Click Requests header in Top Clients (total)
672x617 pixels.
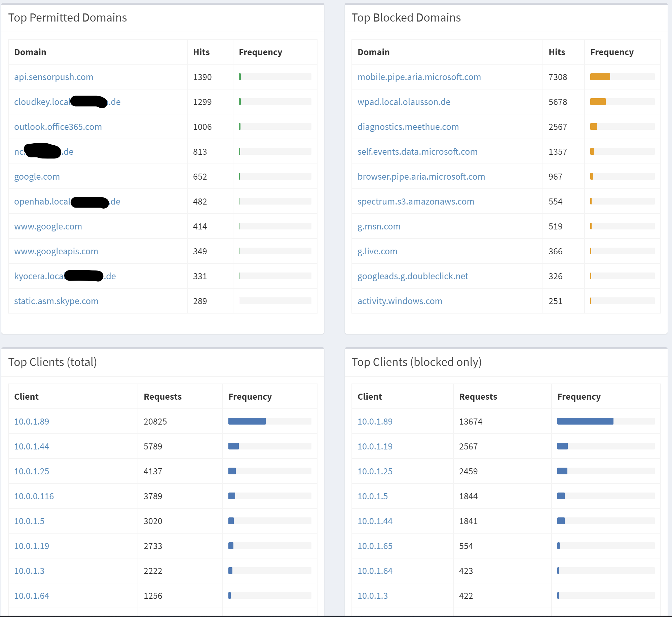(162, 397)
